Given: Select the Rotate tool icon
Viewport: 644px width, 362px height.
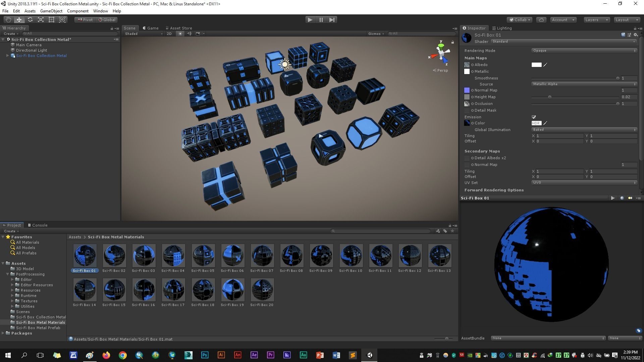Looking at the screenshot, I should 30,20.
